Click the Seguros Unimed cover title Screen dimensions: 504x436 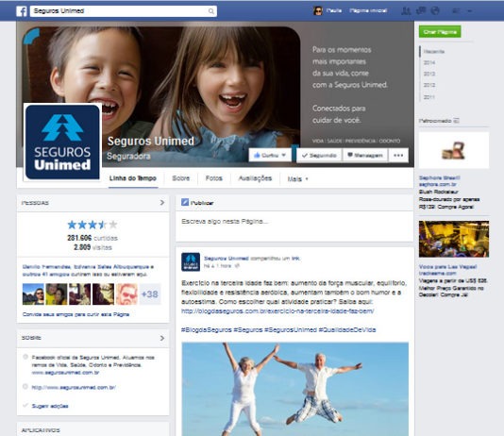[x=151, y=141]
